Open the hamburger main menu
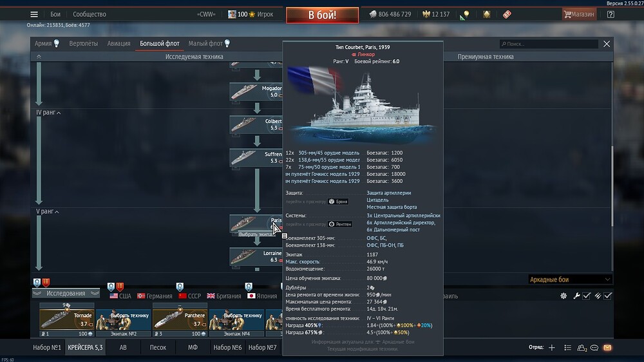The width and height of the screenshot is (644, 362). (34, 14)
